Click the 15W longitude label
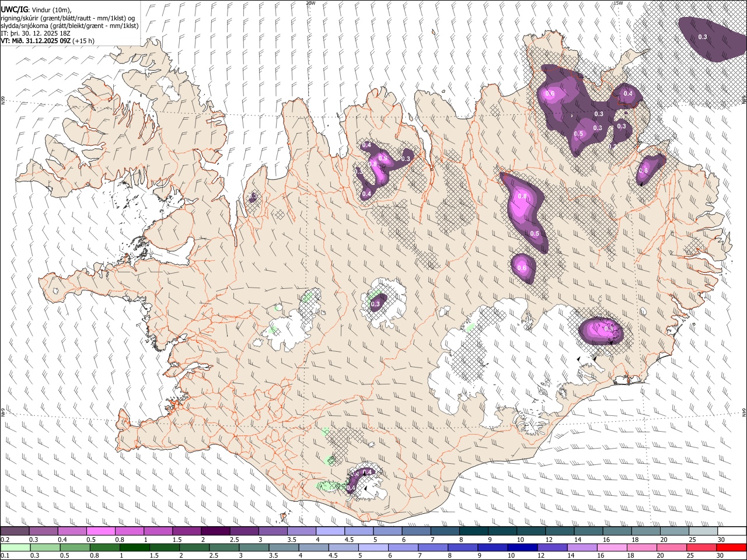This screenshot has width=747, height=560. point(618,3)
